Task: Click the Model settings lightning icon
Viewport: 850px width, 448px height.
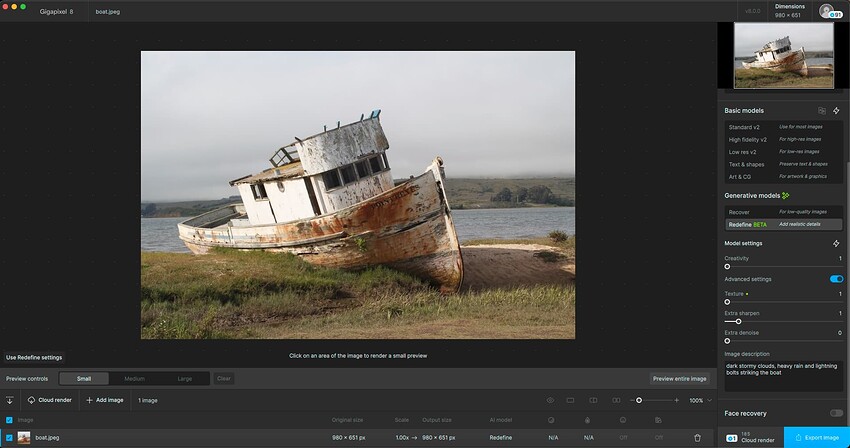Action: coord(836,244)
